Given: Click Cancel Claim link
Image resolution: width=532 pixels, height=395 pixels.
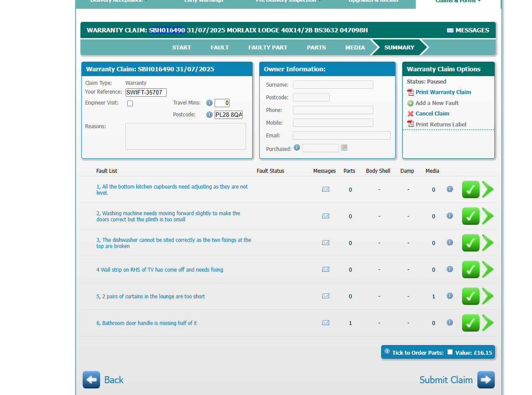Looking at the screenshot, I should (432, 114).
